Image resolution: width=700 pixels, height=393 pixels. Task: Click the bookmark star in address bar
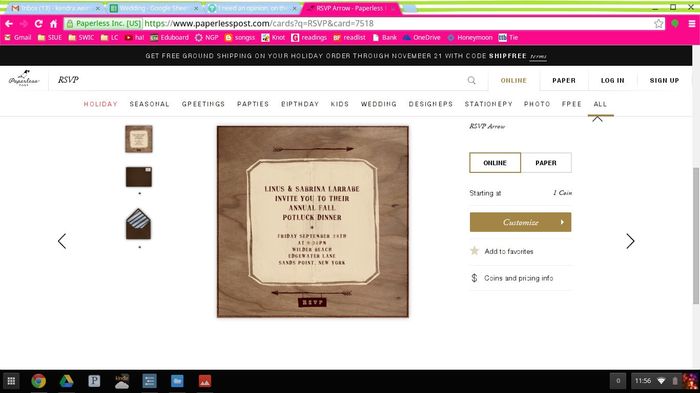pyautogui.click(x=658, y=24)
